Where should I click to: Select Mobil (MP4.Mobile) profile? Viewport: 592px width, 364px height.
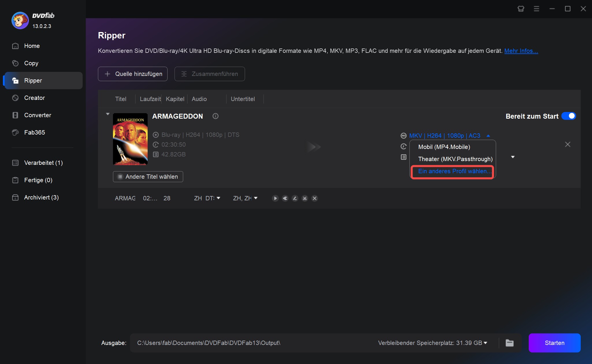pos(444,147)
